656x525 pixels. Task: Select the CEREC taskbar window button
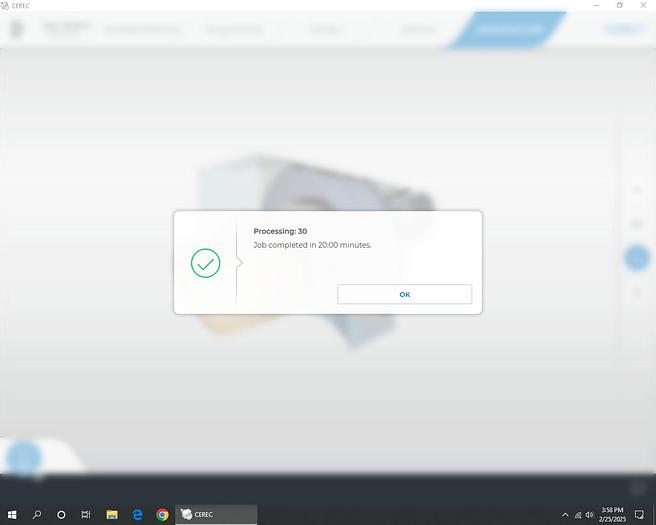coord(216,515)
